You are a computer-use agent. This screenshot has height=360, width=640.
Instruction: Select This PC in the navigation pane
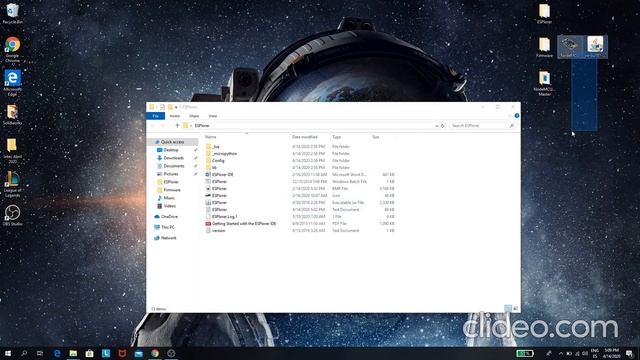coord(168,227)
